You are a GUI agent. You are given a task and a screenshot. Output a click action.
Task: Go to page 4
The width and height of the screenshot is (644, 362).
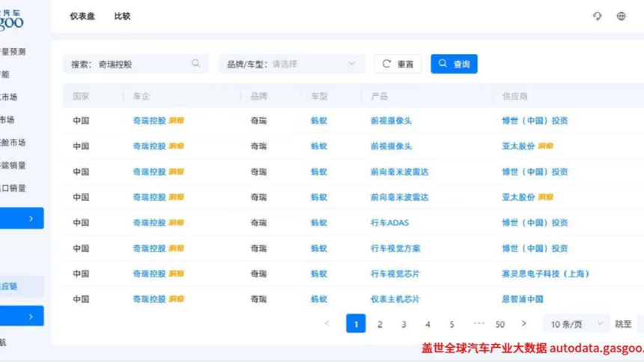coord(428,325)
